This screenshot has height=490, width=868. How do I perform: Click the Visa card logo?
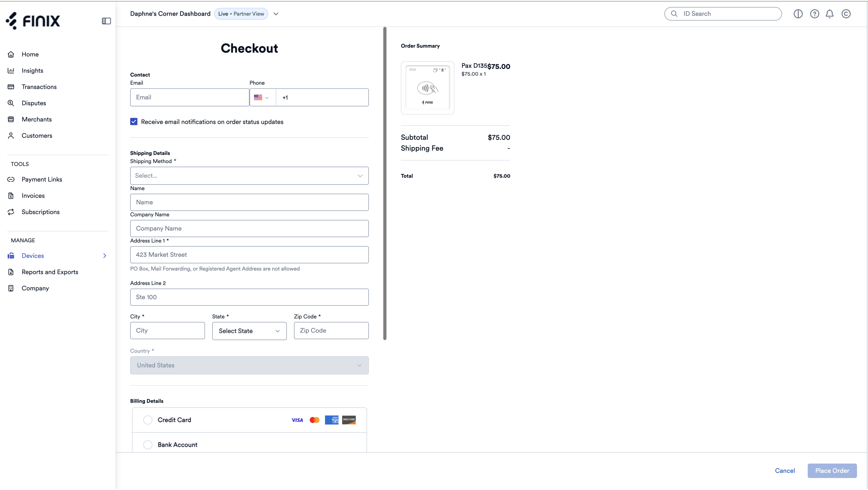[297, 420]
